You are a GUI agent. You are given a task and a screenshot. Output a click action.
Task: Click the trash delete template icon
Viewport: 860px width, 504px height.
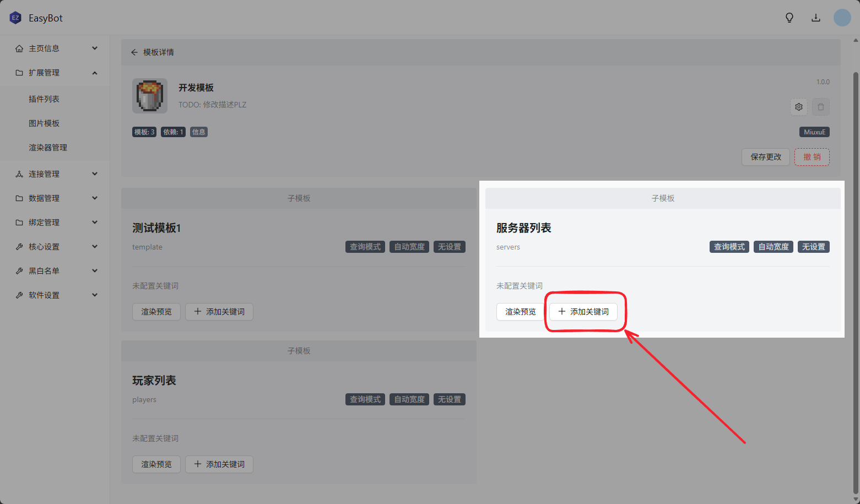[820, 107]
